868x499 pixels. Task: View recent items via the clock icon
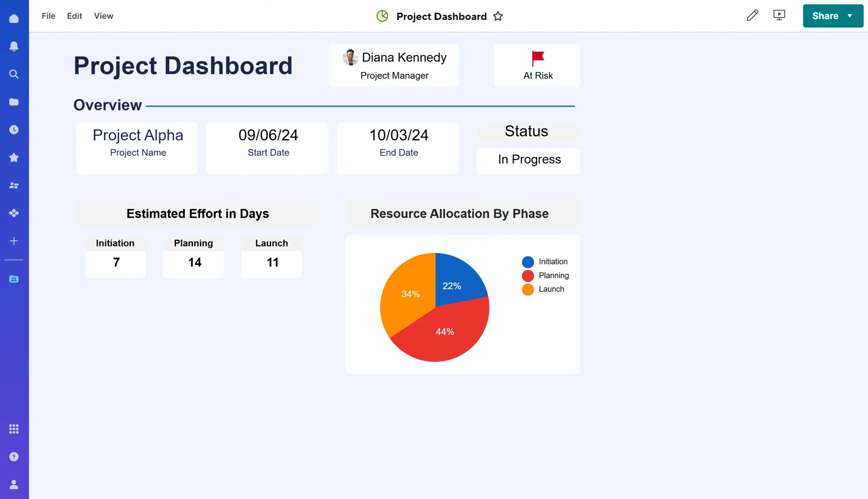(x=14, y=129)
